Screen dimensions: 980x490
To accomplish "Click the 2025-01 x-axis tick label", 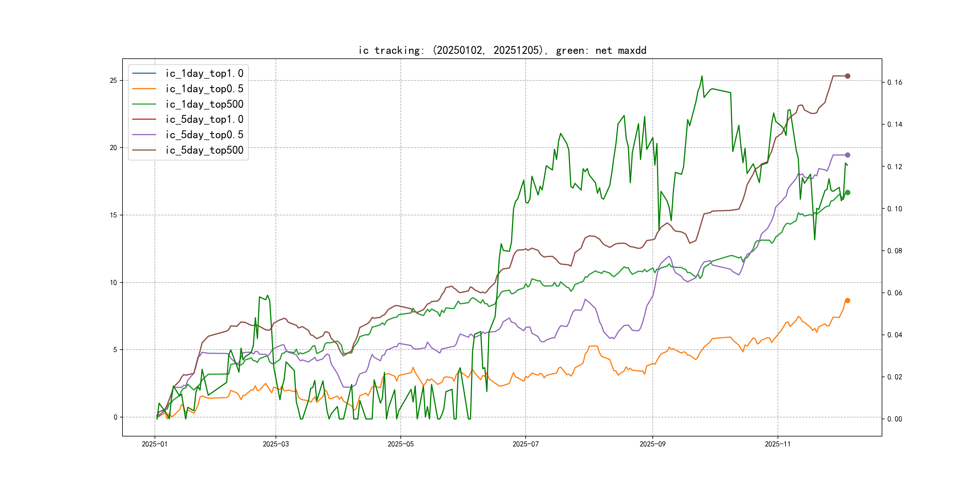I will coord(155,444).
